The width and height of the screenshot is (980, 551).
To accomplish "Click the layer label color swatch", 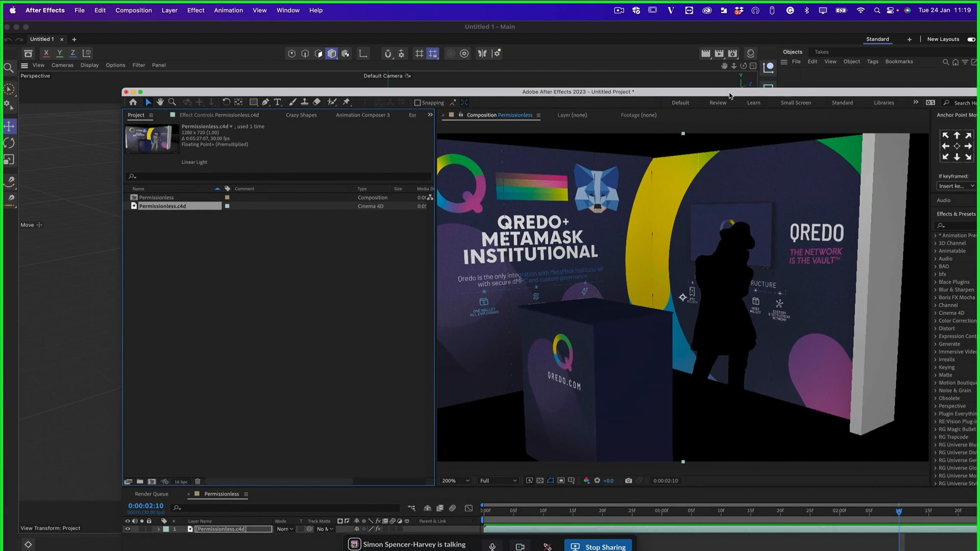I will [x=166, y=529].
